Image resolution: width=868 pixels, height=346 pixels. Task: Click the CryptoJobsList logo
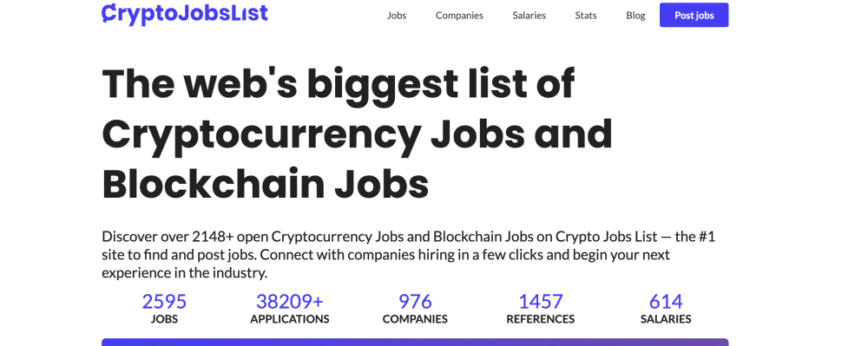[185, 14]
